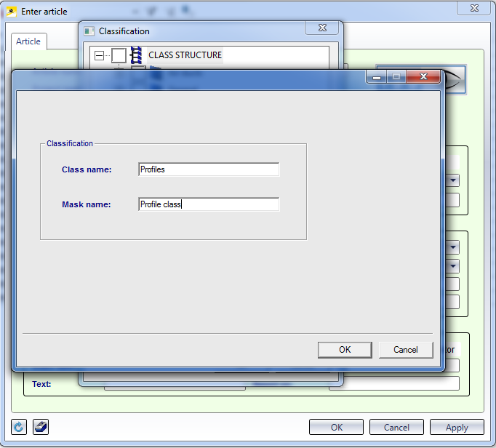The height and width of the screenshot is (448, 496).
Task: Click the Class name input field
Action: click(x=209, y=169)
